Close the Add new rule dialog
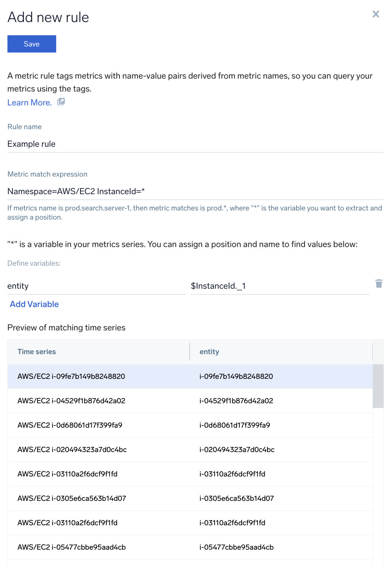This screenshot has width=392, height=572. coord(376,14)
